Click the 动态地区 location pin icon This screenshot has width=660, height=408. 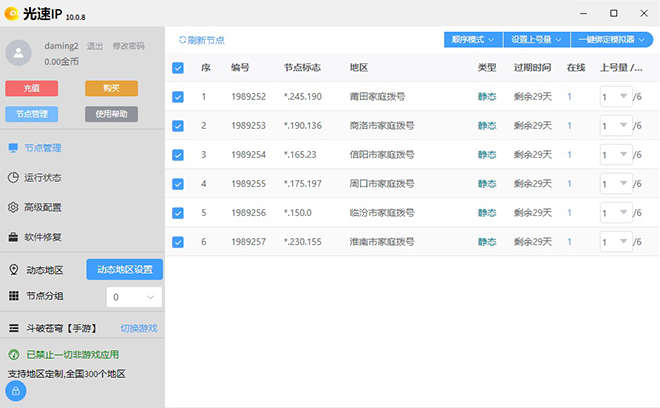tap(13, 270)
